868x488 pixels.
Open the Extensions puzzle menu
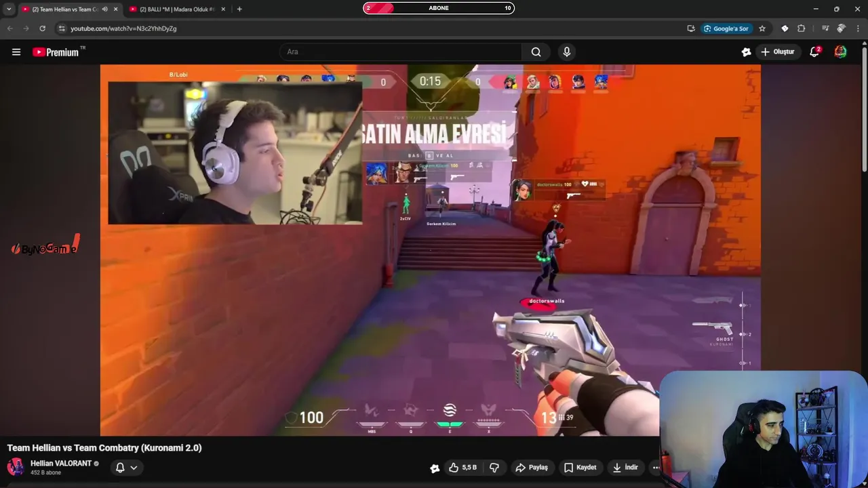(x=802, y=28)
